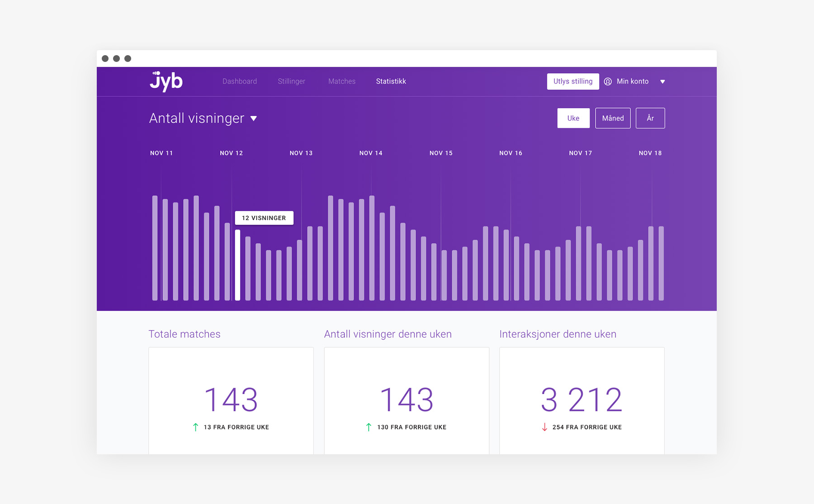Click the Jyb logo

(166, 81)
